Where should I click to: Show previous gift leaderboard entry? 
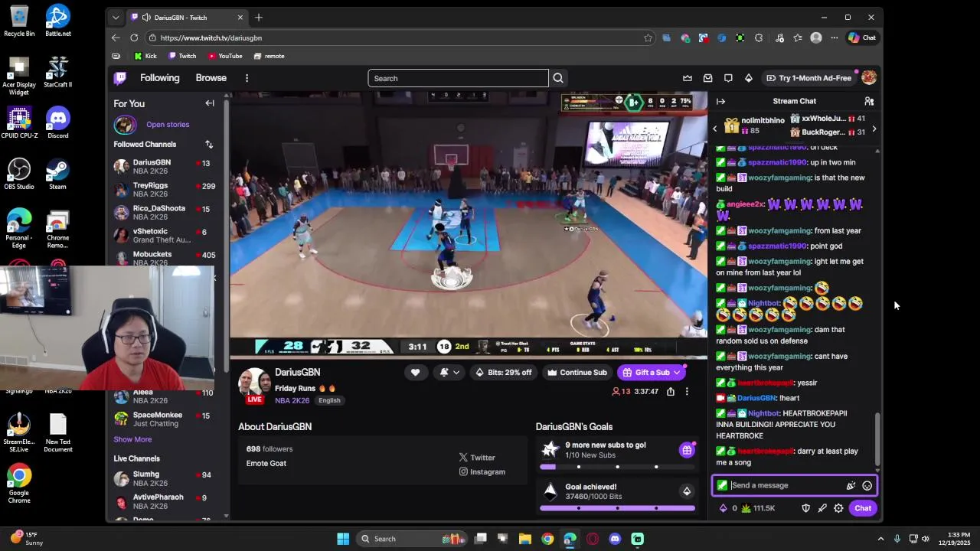715,129
